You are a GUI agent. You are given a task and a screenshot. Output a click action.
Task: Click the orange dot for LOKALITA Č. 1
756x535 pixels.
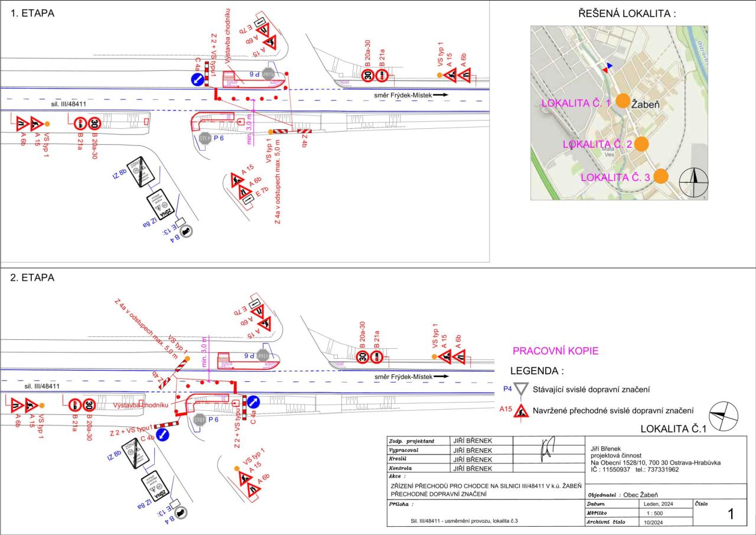click(623, 100)
